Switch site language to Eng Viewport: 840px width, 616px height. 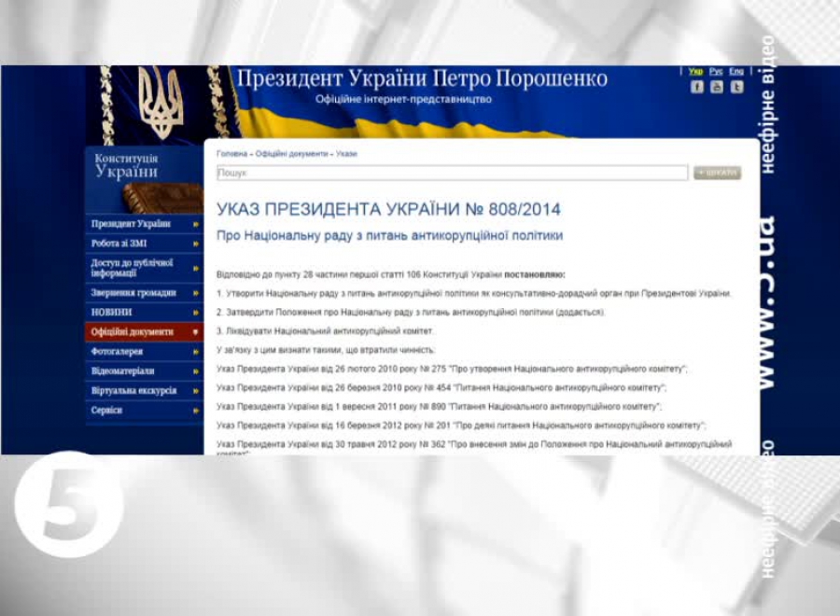(736, 71)
